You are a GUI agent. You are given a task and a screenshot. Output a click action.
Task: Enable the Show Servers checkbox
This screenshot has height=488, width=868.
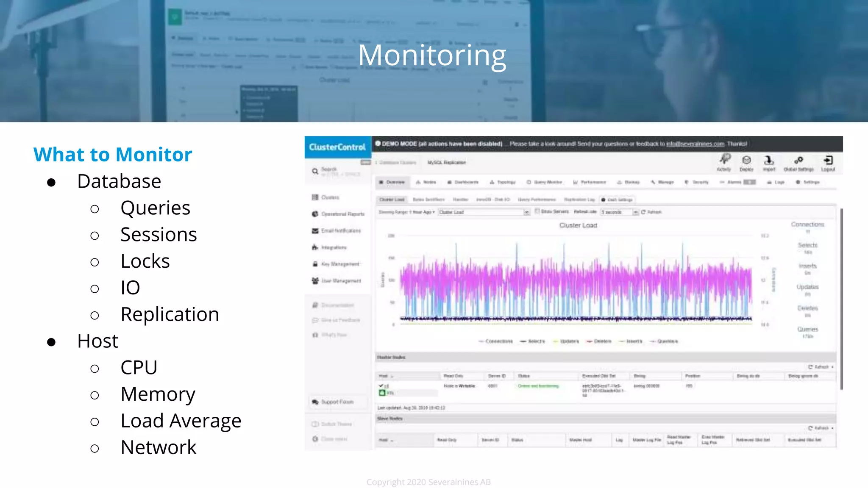pos(537,211)
